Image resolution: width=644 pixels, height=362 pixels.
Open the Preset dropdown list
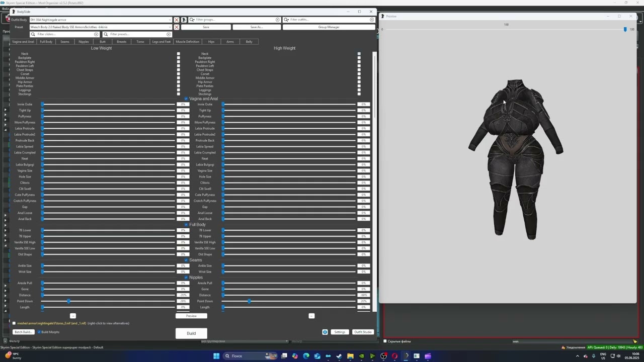170,27
